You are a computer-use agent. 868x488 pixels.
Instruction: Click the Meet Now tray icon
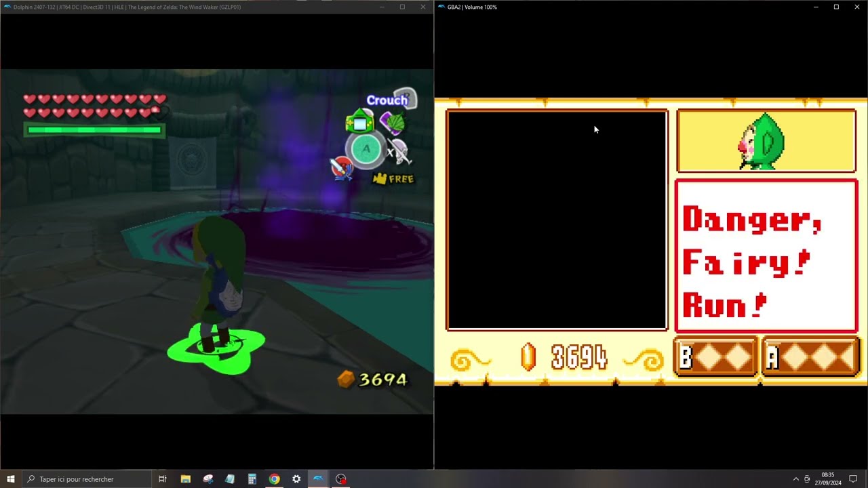[807, 479]
